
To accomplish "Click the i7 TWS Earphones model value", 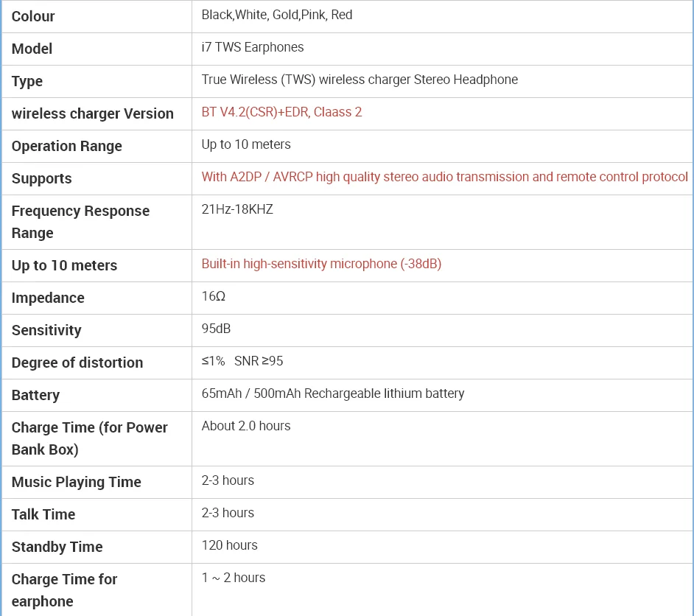I will click(253, 47).
